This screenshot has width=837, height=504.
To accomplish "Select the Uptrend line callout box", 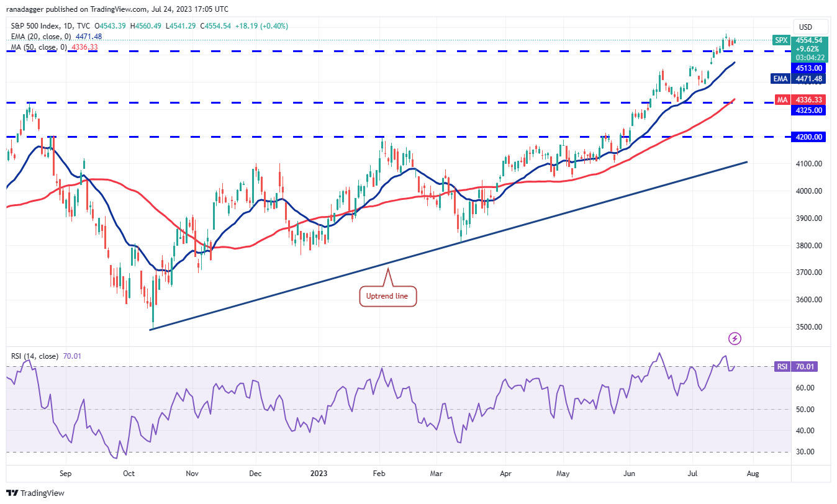I will [x=388, y=296].
